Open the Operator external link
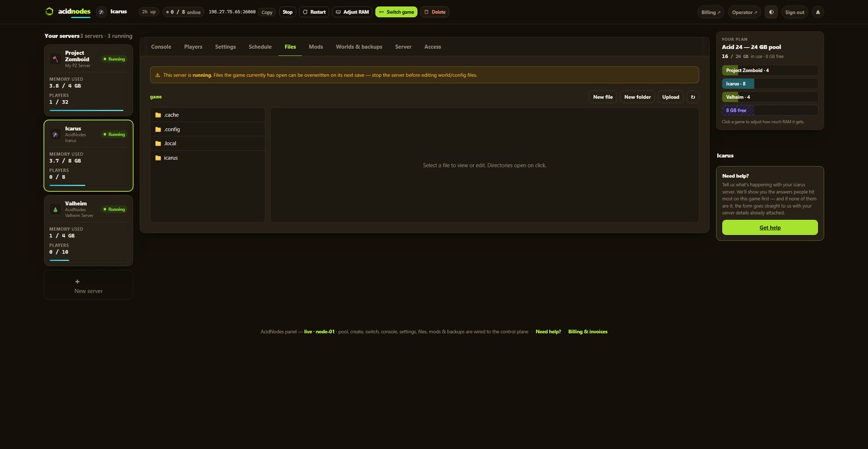Viewport: 868px width, 449px height. (x=744, y=12)
